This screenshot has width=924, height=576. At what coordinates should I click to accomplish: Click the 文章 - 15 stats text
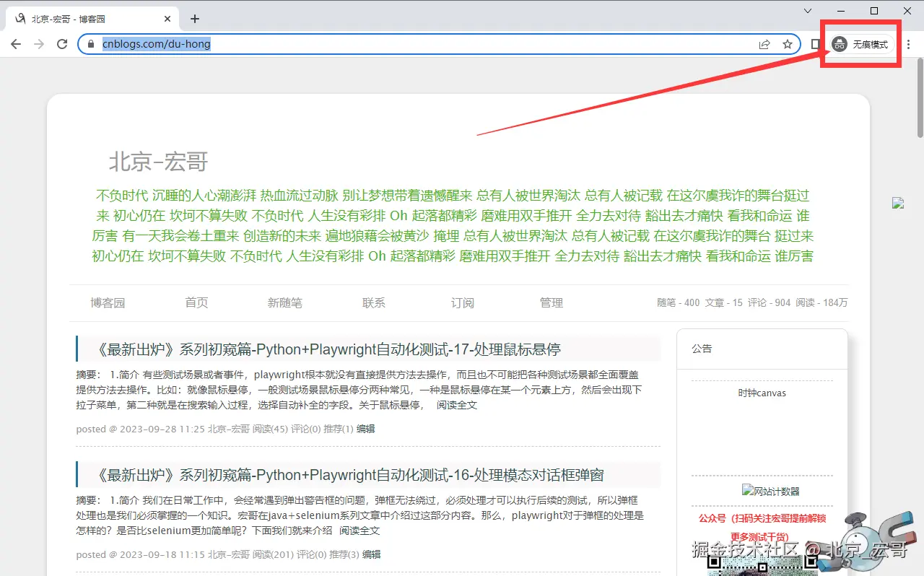pos(724,302)
